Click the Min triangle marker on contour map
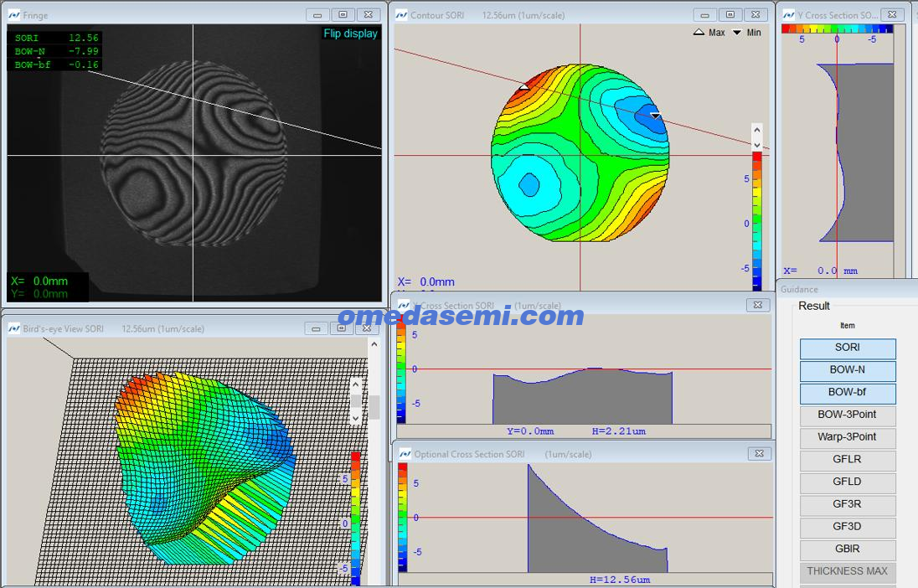The image size is (918, 588). [x=656, y=116]
